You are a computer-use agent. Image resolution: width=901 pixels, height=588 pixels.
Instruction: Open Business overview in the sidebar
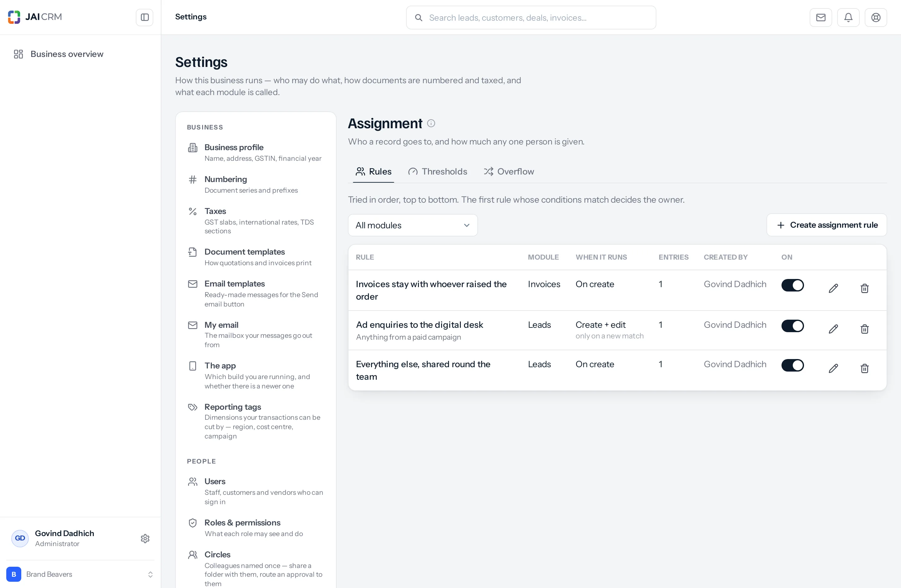pyautogui.click(x=80, y=54)
